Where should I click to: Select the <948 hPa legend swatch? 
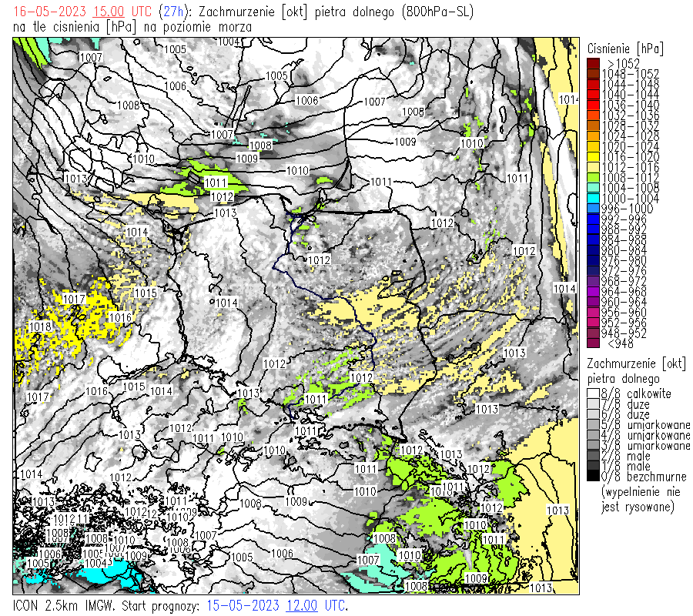[x=593, y=343]
